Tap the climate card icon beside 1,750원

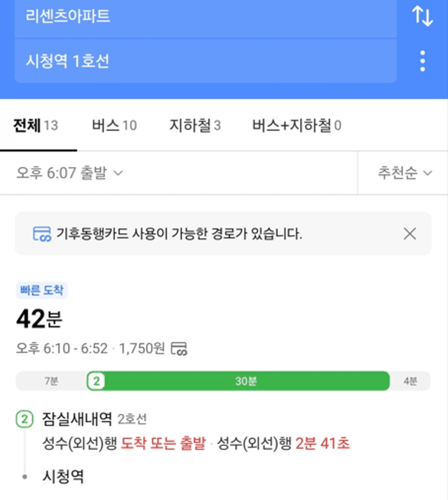[179, 348]
